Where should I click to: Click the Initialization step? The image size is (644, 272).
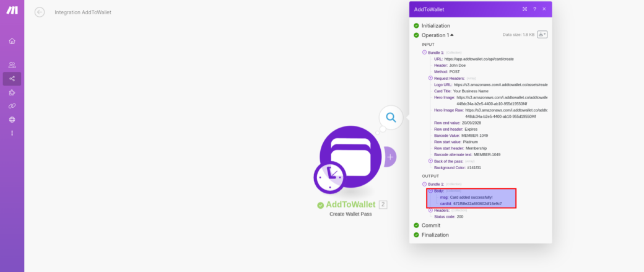tap(435, 25)
